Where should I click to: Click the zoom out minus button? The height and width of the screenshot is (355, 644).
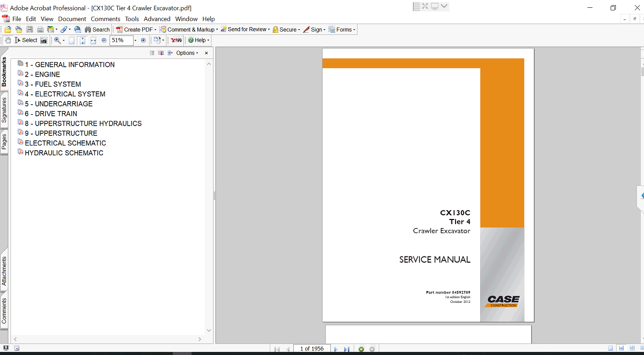pos(104,40)
